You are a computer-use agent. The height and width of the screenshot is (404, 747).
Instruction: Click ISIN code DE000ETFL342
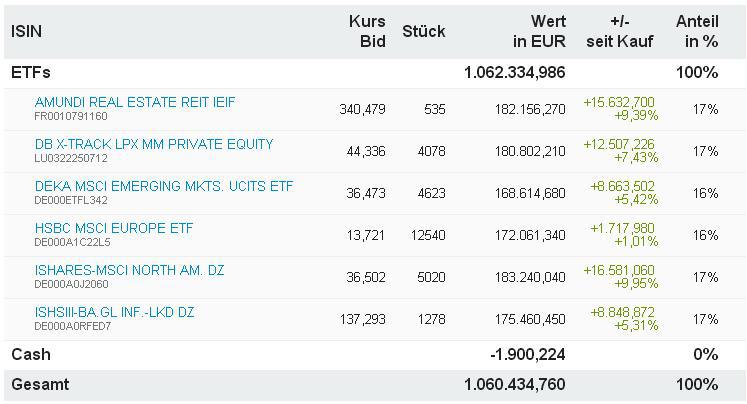[71, 200]
